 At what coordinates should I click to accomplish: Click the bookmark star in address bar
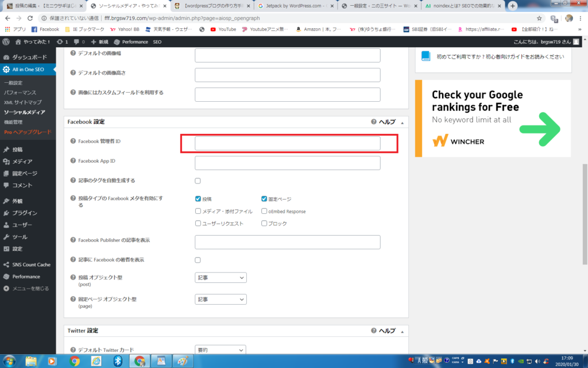539,18
